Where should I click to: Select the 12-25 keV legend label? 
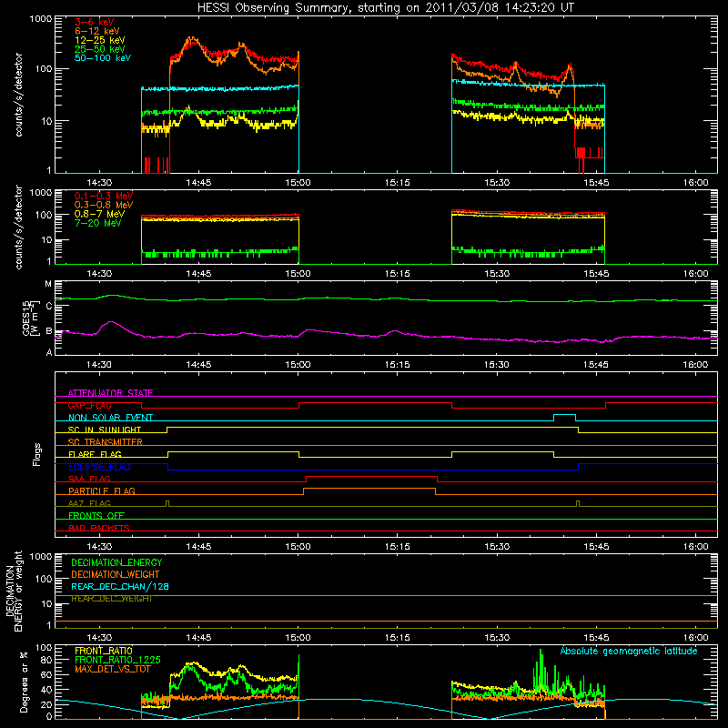[x=99, y=40]
